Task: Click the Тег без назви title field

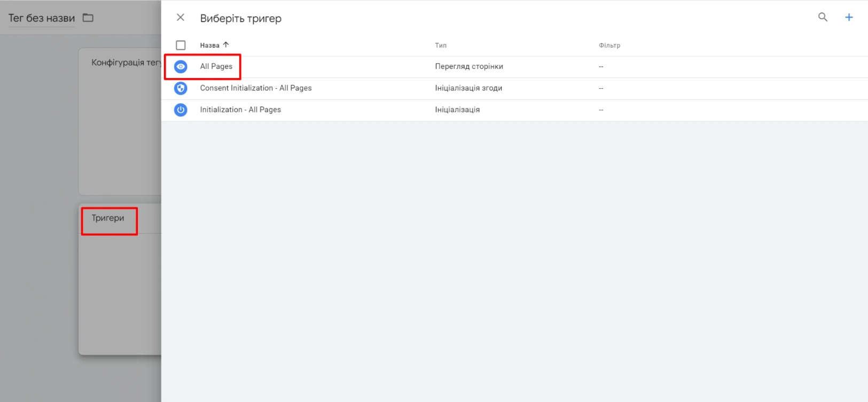Action: pyautogui.click(x=42, y=18)
